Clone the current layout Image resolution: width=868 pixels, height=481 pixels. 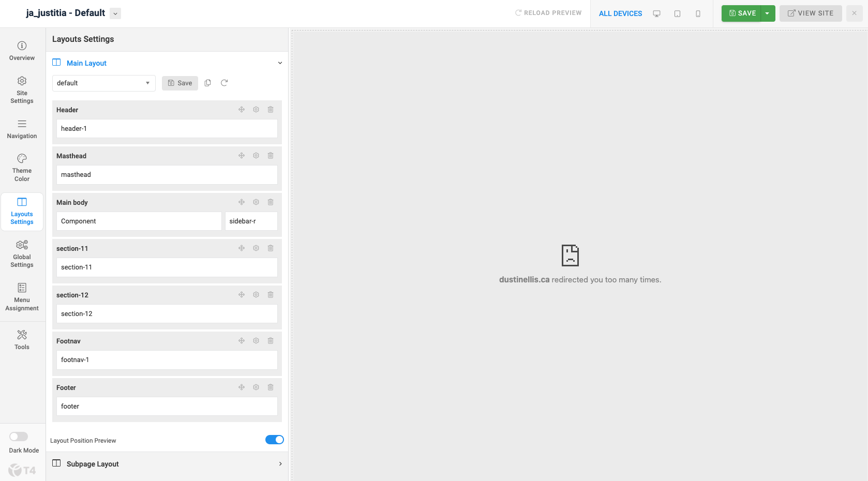pos(208,83)
